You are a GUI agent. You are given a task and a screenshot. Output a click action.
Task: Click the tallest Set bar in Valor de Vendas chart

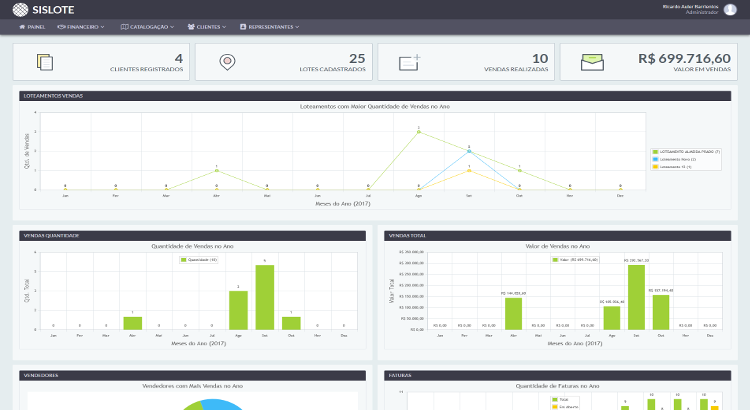pos(636,298)
